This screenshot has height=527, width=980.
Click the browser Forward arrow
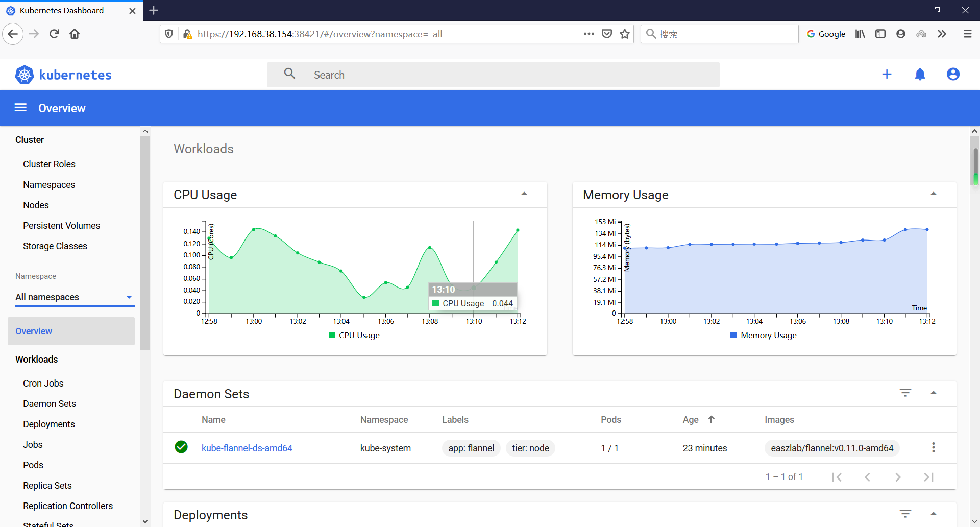(34, 34)
